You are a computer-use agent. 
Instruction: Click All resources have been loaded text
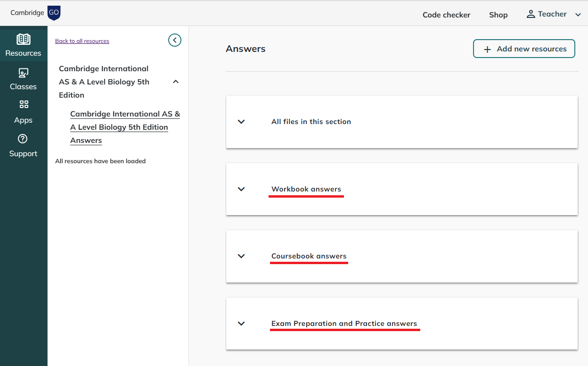(x=100, y=161)
